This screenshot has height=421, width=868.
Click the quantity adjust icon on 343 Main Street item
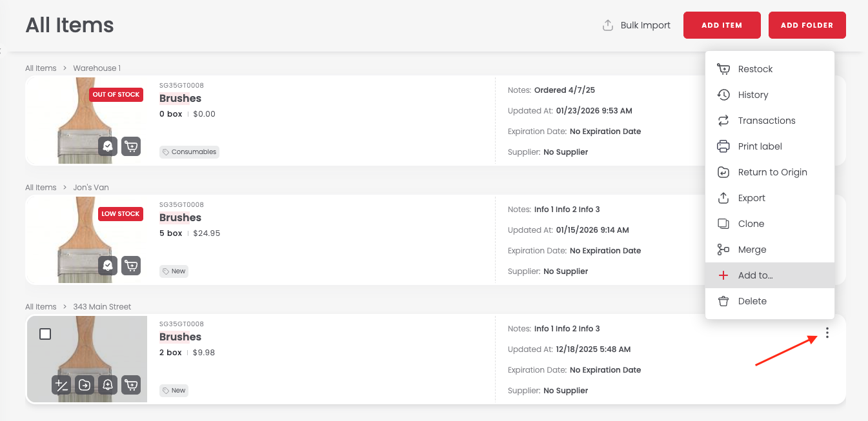61,385
